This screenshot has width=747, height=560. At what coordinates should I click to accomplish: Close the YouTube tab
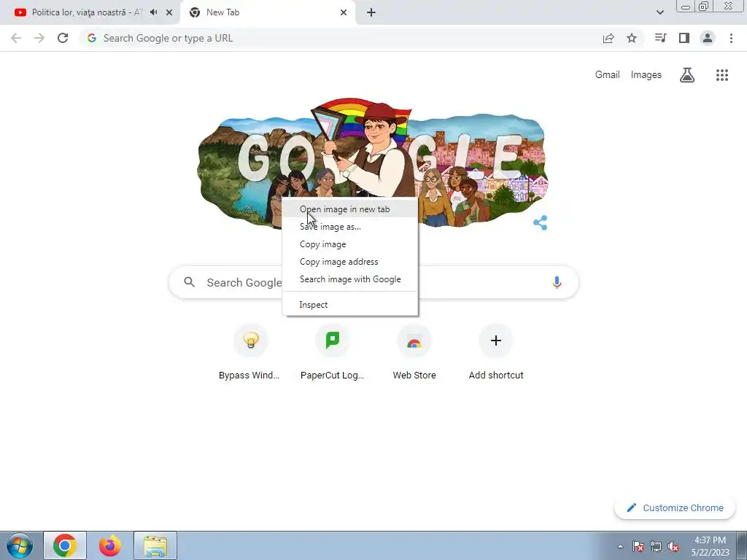169,12
